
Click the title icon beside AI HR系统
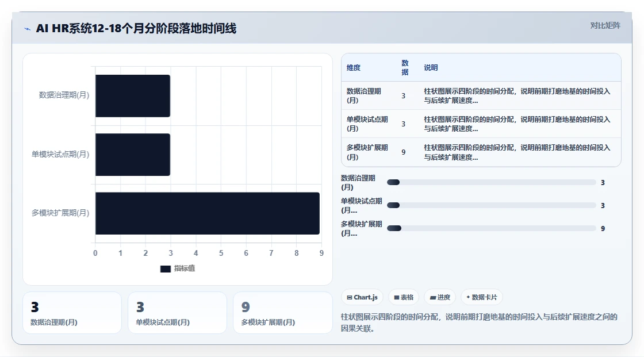tap(27, 29)
